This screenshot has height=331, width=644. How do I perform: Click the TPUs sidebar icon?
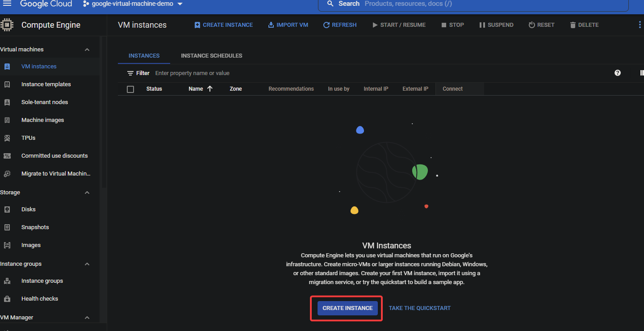click(7, 138)
